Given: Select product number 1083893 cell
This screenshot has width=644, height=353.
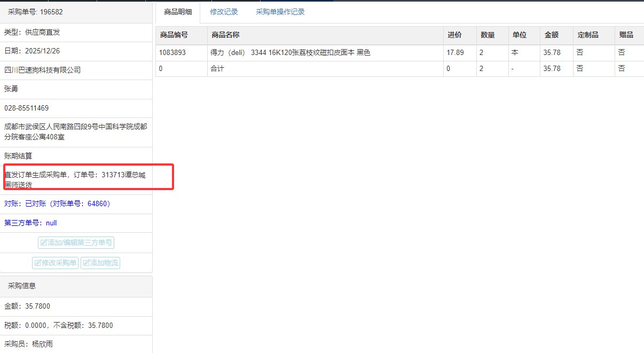Looking at the screenshot, I should click(x=172, y=53).
